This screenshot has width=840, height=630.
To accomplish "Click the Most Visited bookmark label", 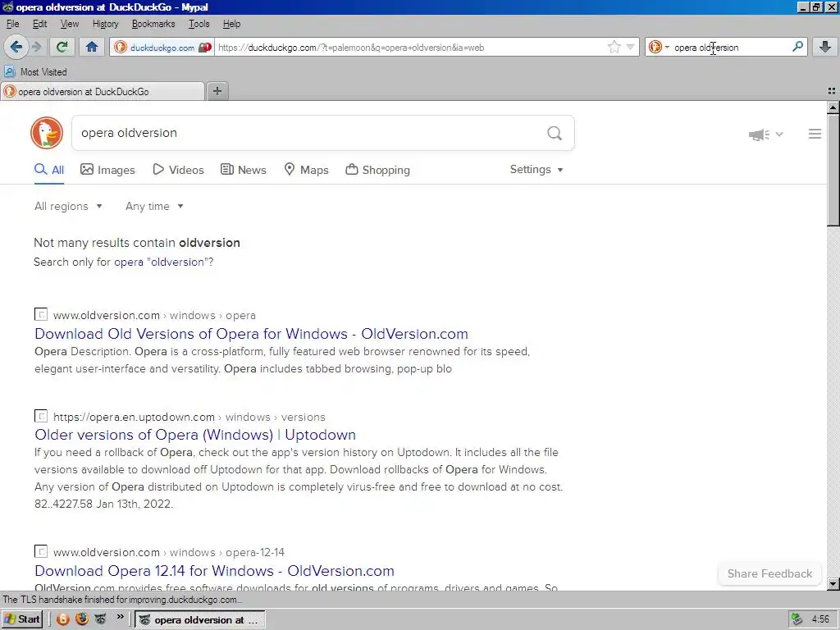I will click(x=43, y=72).
